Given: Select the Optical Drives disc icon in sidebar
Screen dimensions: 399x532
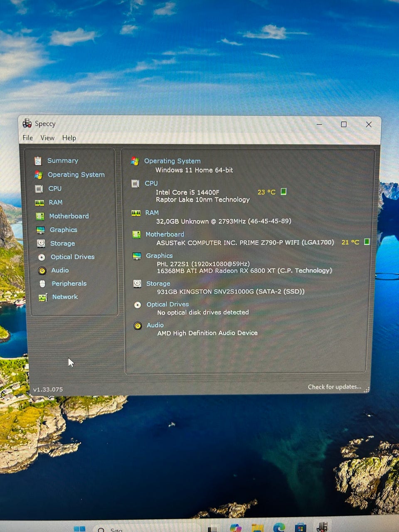Looking at the screenshot, I should click(x=42, y=257).
